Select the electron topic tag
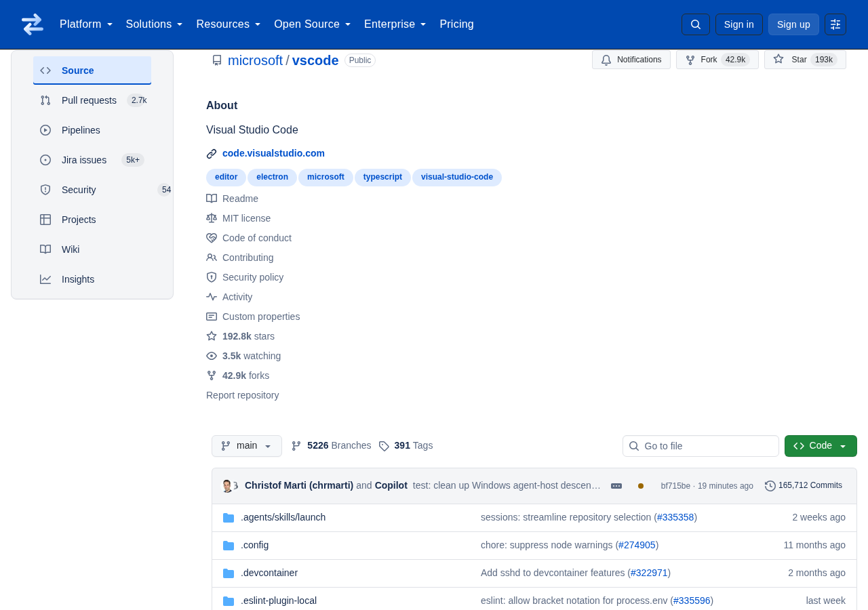The width and height of the screenshot is (868, 610). pos(272,177)
